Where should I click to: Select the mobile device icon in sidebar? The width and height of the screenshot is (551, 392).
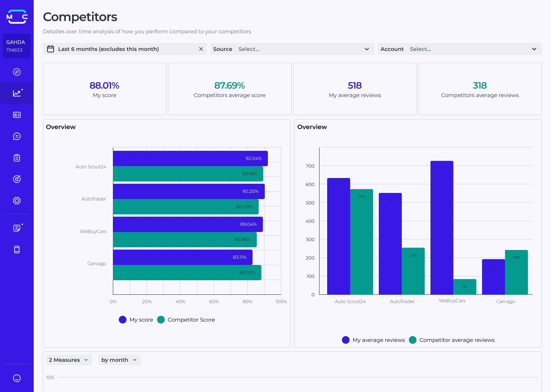pos(16,249)
